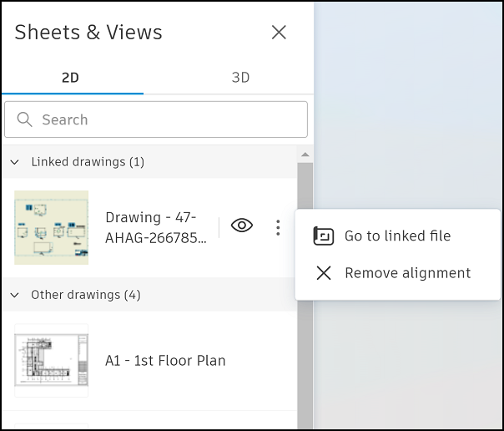Toggle visibility eye of linked drawing
Image resolution: width=504 pixels, height=431 pixels.
click(242, 226)
